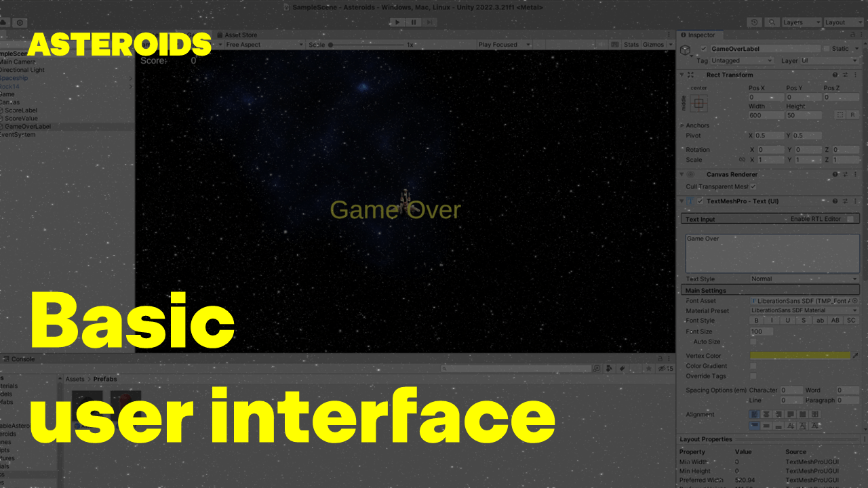Click the yellow Vertex Color swatch
This screenshot has height=488, width=868.
click(800, 355)
